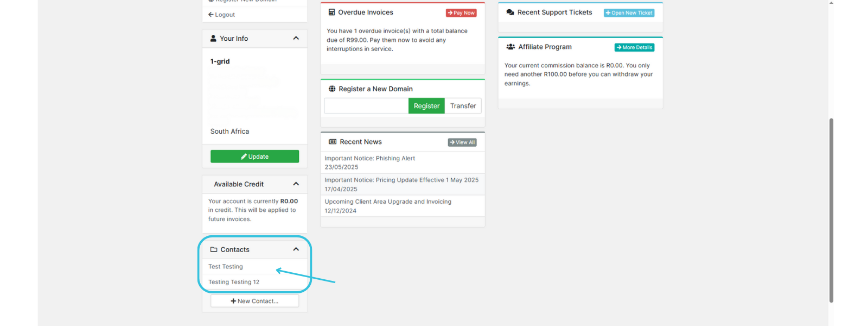
Task: Click the green Register domain button
Action: (x=426, y=106)
